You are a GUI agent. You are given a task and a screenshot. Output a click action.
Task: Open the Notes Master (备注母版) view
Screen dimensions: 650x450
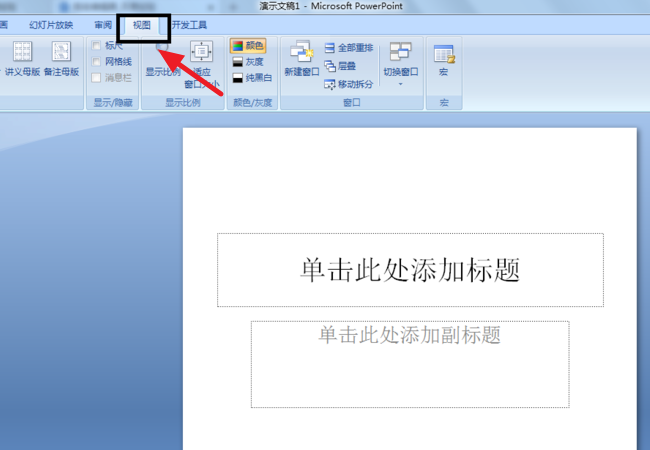[x=61, y=59]
